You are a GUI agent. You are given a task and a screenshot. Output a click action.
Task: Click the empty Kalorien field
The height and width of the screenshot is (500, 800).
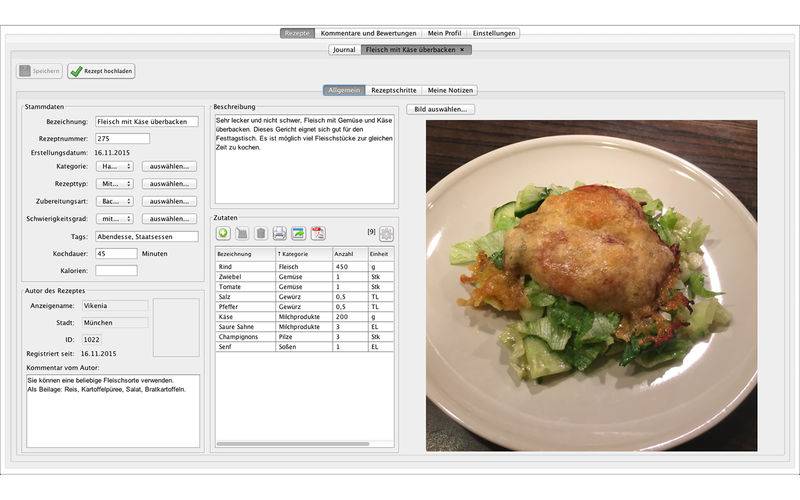(x=116, y=270)
